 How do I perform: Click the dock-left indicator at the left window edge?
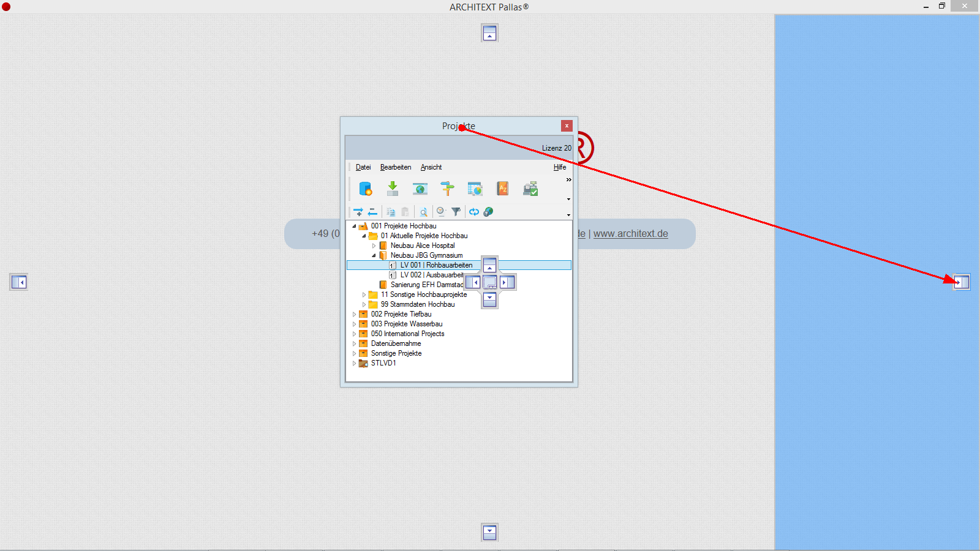19,282
